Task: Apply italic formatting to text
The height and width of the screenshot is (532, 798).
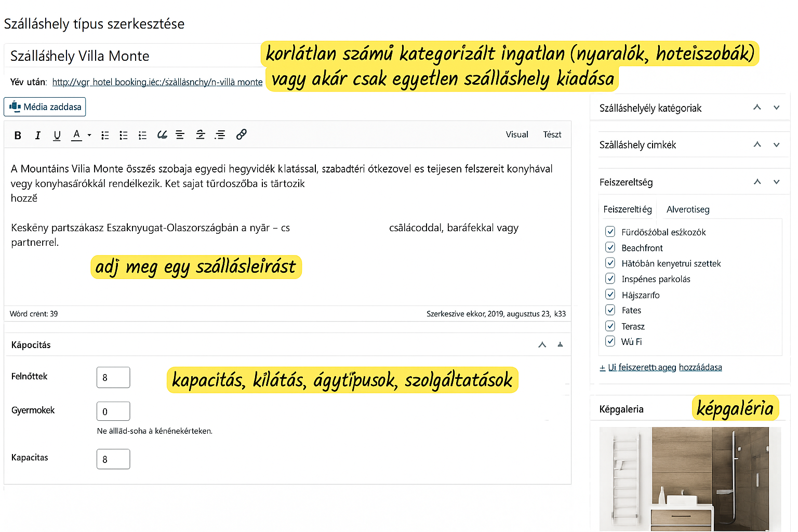Action: tap(37, 136)
